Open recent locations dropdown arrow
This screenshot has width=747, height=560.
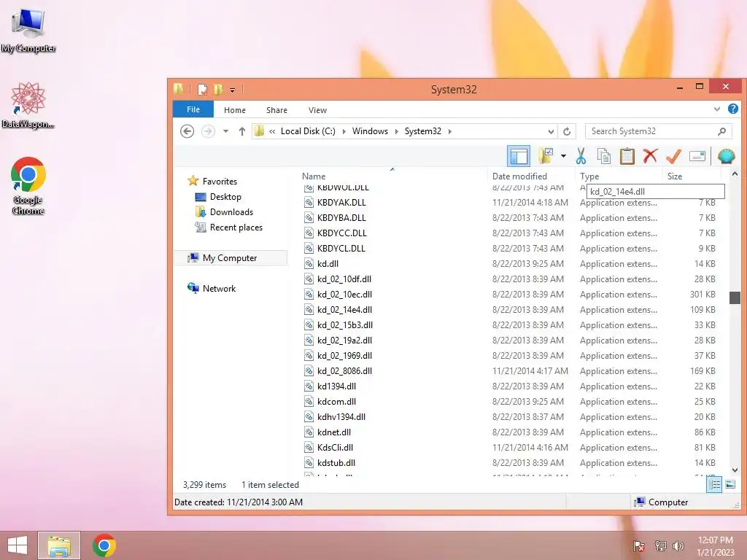coord(226,131)
